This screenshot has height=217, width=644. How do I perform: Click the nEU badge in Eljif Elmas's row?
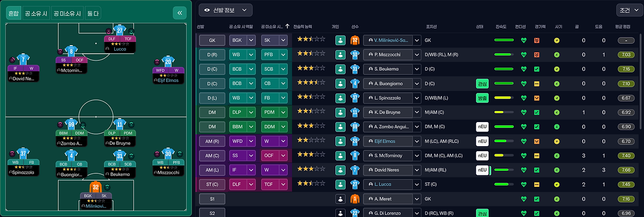coord(482,141)
